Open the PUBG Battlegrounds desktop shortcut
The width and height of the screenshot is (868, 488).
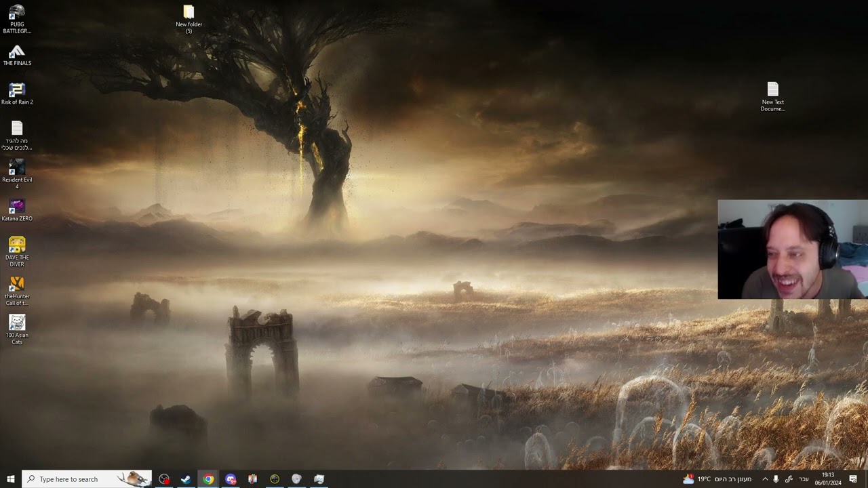point(17,19)
